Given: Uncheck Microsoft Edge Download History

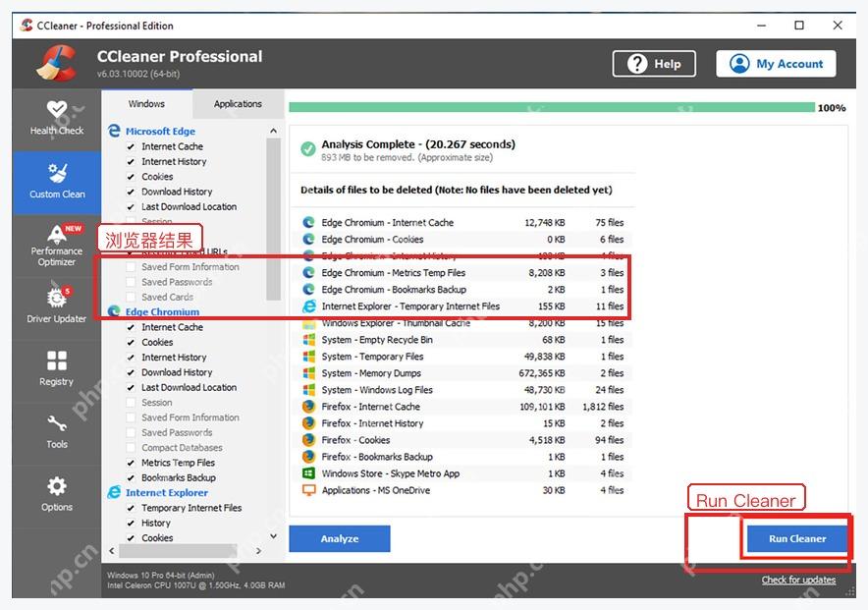Looking at the screenshot, I should coord(131,193).
